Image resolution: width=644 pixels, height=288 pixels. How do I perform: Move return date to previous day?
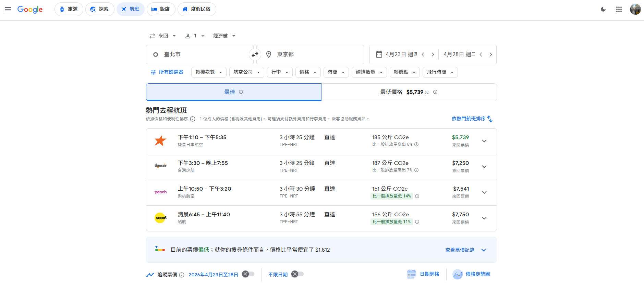coord(481,55)
